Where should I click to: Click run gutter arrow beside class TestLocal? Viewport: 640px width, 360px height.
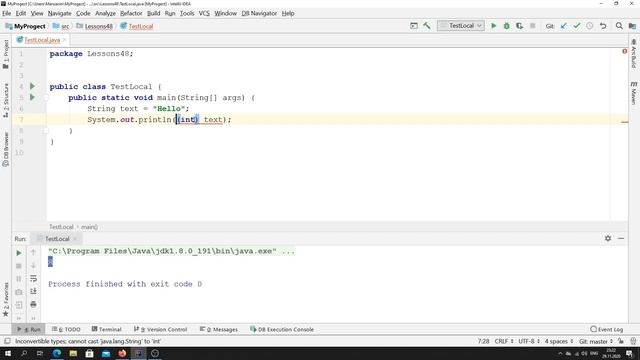pos(33,86)
